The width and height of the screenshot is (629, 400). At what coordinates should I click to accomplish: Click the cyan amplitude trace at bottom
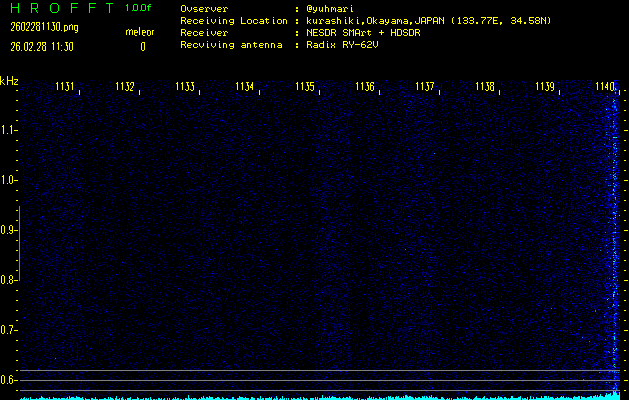pos(300,397)
